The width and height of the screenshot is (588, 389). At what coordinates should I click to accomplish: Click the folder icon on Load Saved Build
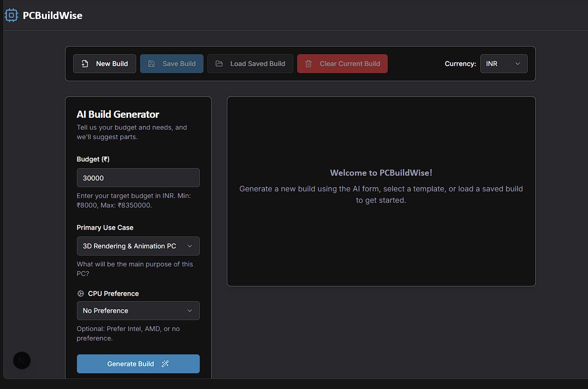pos(219,64)
